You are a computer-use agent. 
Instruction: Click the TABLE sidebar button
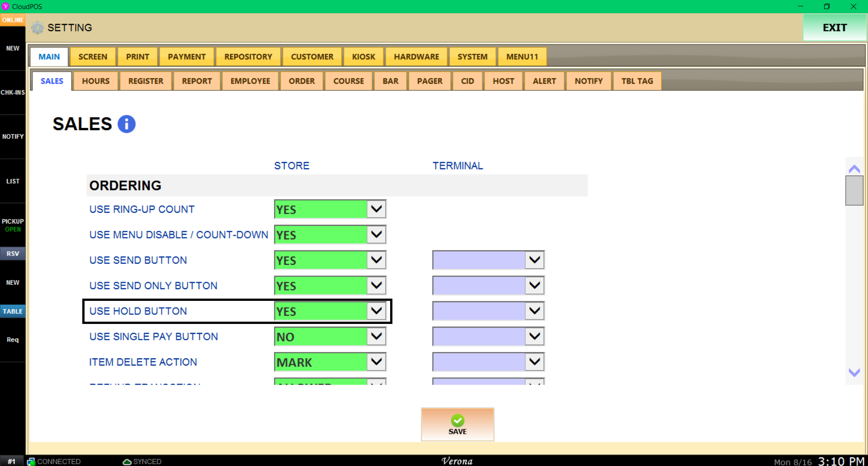(x=13, y=311)
